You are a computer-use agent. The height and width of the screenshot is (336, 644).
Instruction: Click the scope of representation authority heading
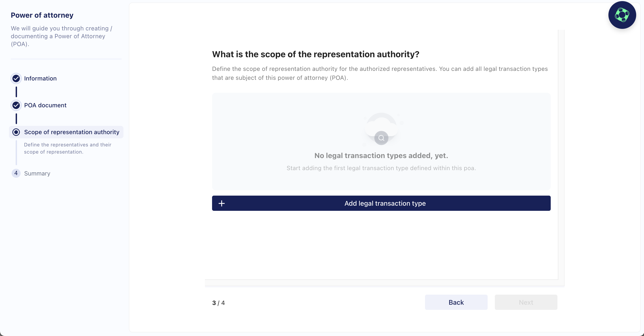tap(315, 54)
